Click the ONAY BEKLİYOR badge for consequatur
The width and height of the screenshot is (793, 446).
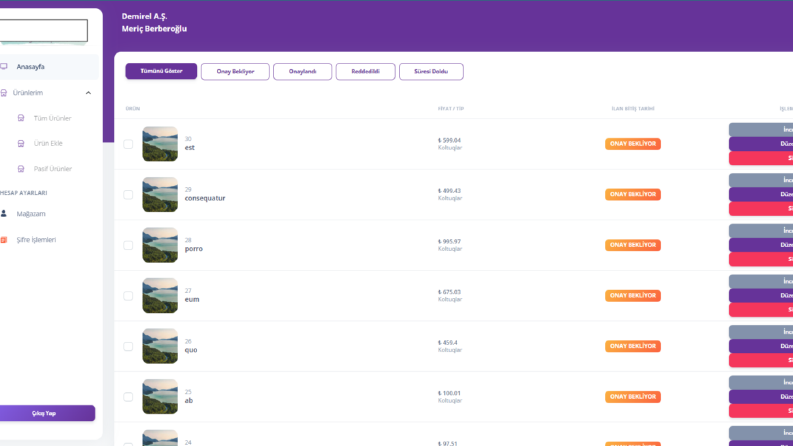click(633, 195)
